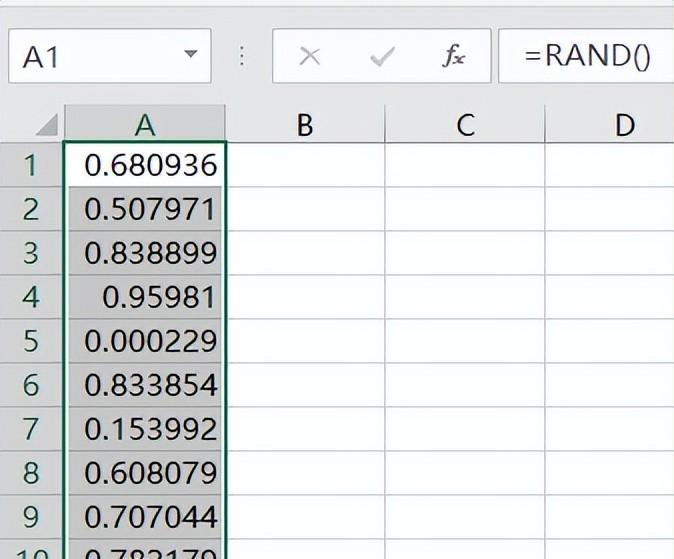Select row 6 header
This screenshot has width=674, height=559.
[x=31, y=385]
